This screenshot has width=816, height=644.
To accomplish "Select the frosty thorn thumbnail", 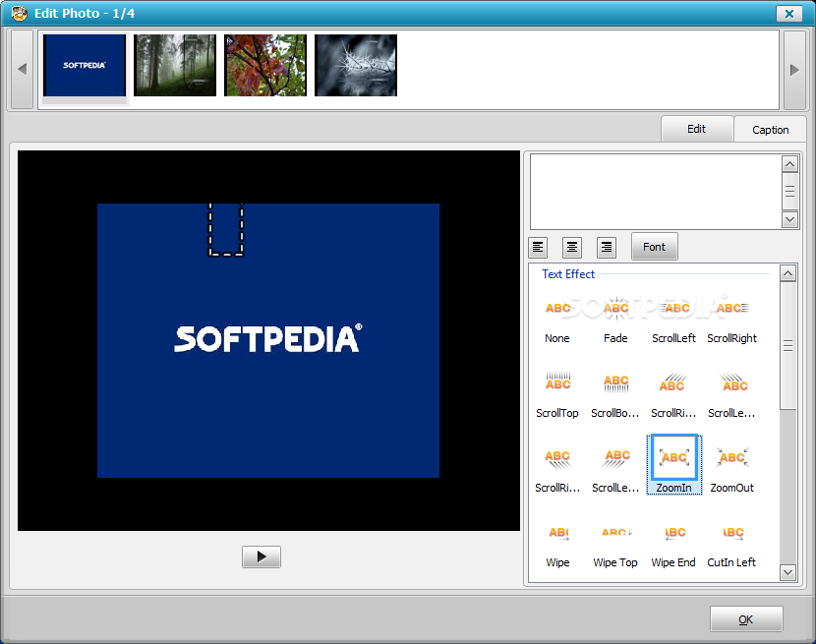I will 356,66.
